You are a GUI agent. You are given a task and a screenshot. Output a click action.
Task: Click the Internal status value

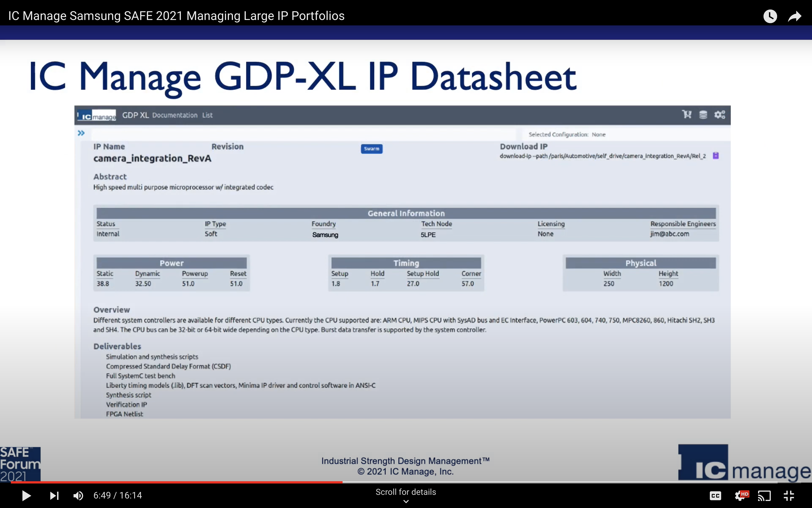(108, 234)
